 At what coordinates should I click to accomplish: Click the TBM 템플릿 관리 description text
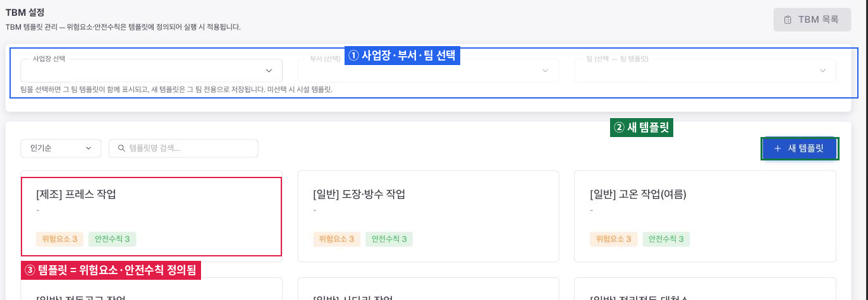pos(123,27)
